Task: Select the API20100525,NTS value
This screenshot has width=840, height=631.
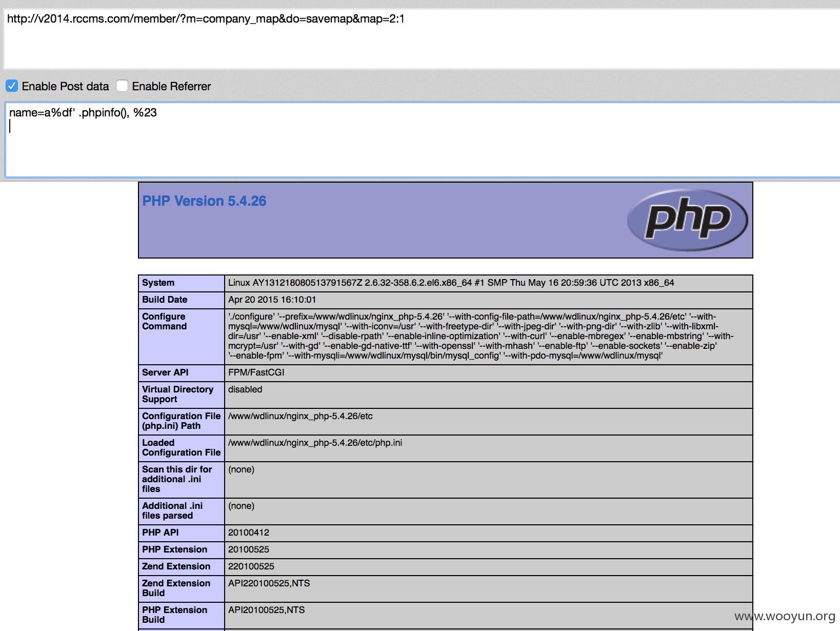Action: (x=266, y=610)
